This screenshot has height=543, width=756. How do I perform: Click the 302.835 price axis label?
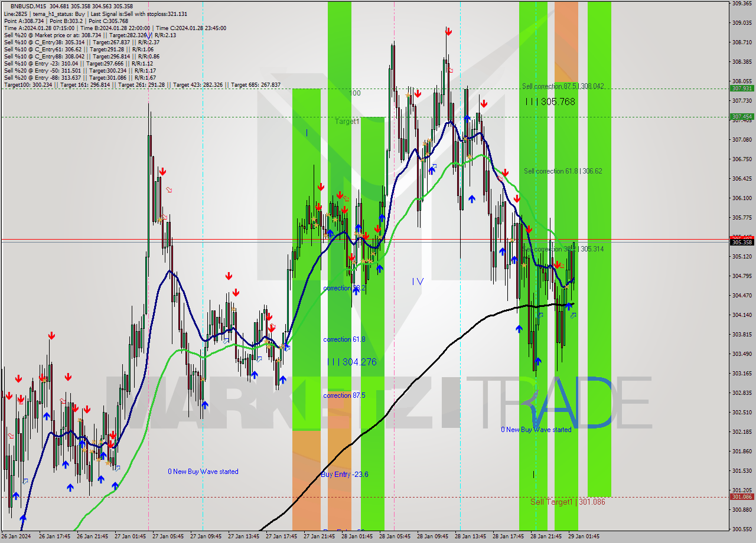pyautogui.click(x=742, y=392)
